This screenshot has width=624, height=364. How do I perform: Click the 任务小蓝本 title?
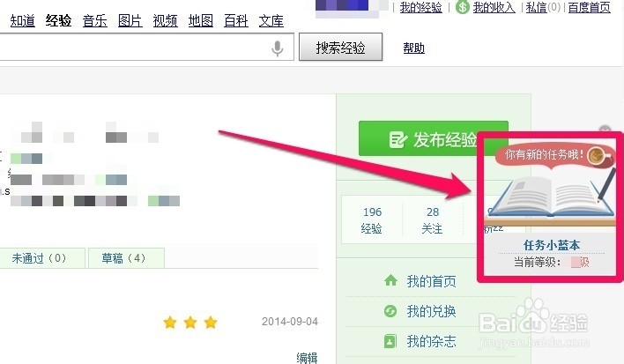point(552,245)
